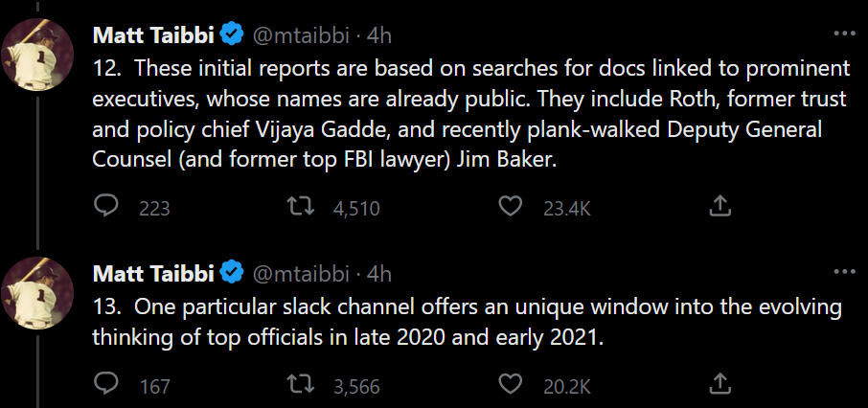Like tweet 12 with 23.4K likes

point(514,206)
